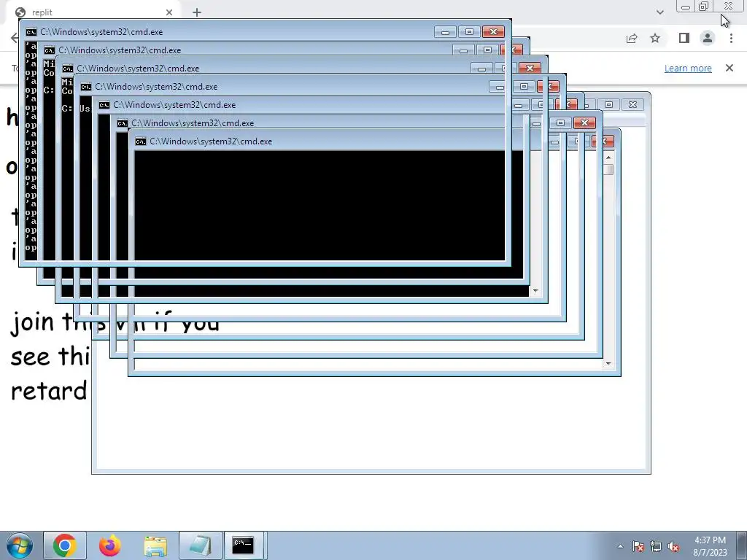This screenshot has height=560, width=747.
Task: Show hidden system tray icons
Action: (620, 546)
